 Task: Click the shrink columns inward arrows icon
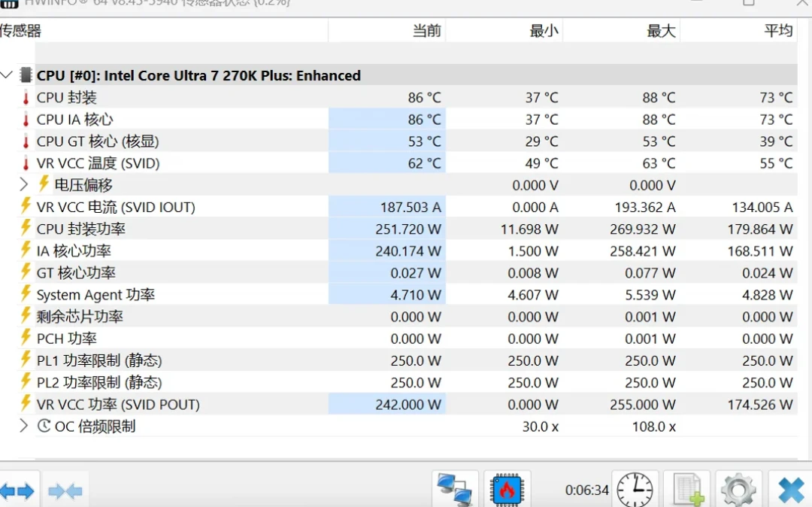tap(65, 490)
